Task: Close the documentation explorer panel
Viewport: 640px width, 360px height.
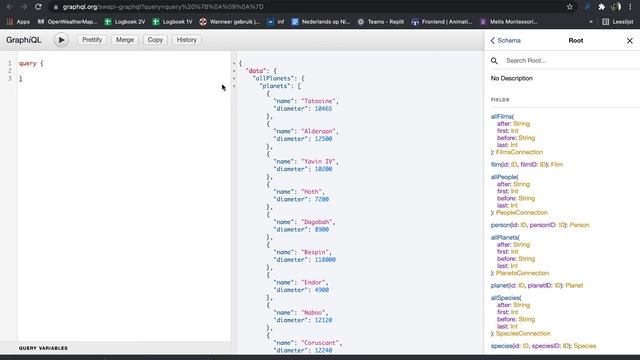Action: [629, 40]
